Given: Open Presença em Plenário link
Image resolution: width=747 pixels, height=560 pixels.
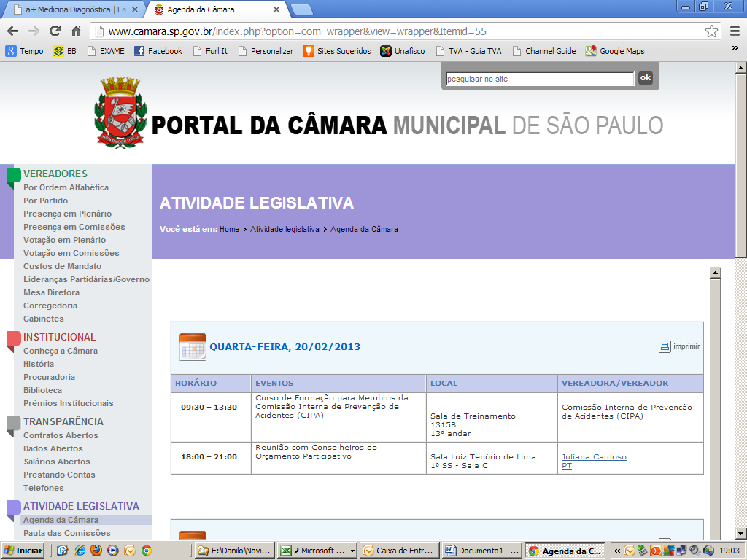Looking at the screenshot, I should pyautogui.click(x=68, y=214).
